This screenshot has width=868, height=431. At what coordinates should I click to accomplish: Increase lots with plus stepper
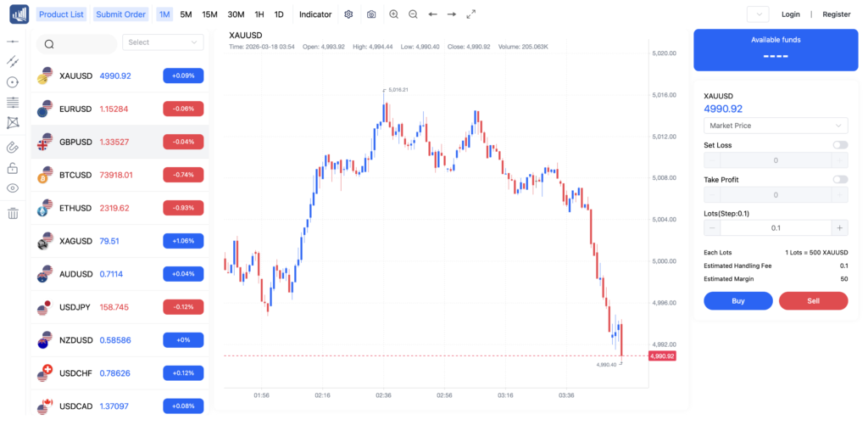tap(839, 227)
